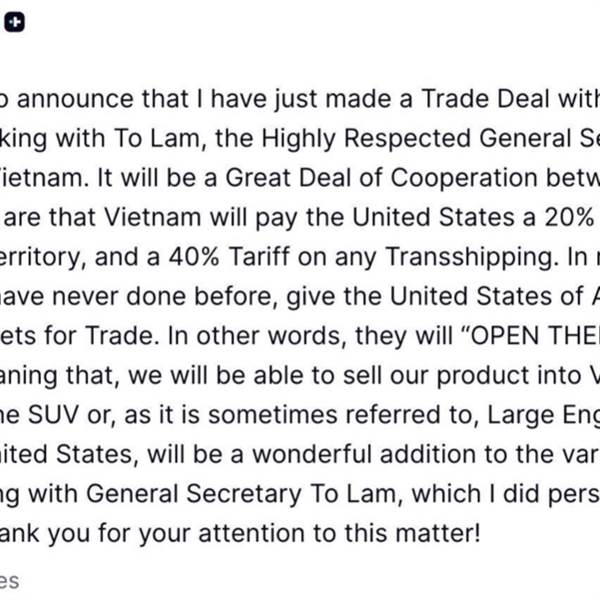Click the words "wonderful addition"
The height and width of the screenshot is (600, 600).
tap(364, 454)
